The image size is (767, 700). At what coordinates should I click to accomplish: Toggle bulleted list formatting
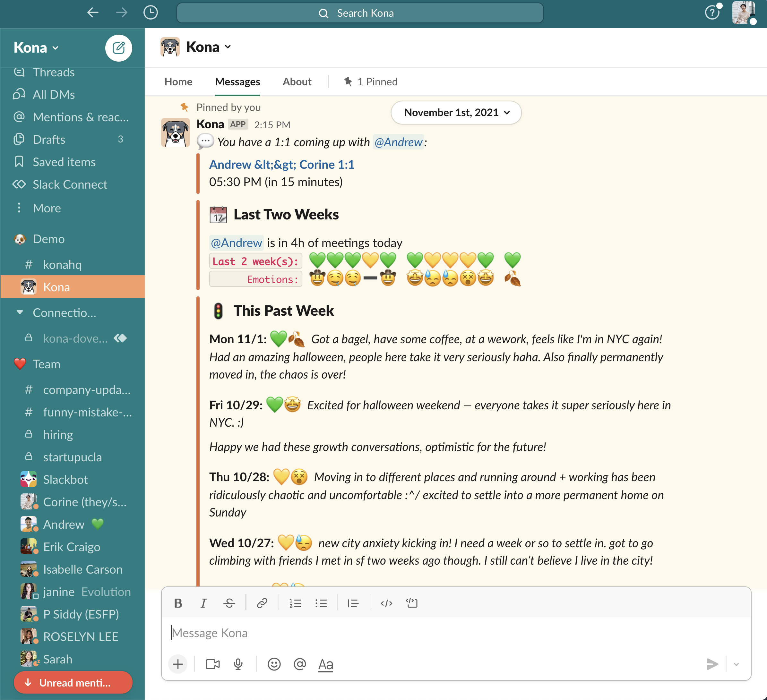(x=321, y=603)
